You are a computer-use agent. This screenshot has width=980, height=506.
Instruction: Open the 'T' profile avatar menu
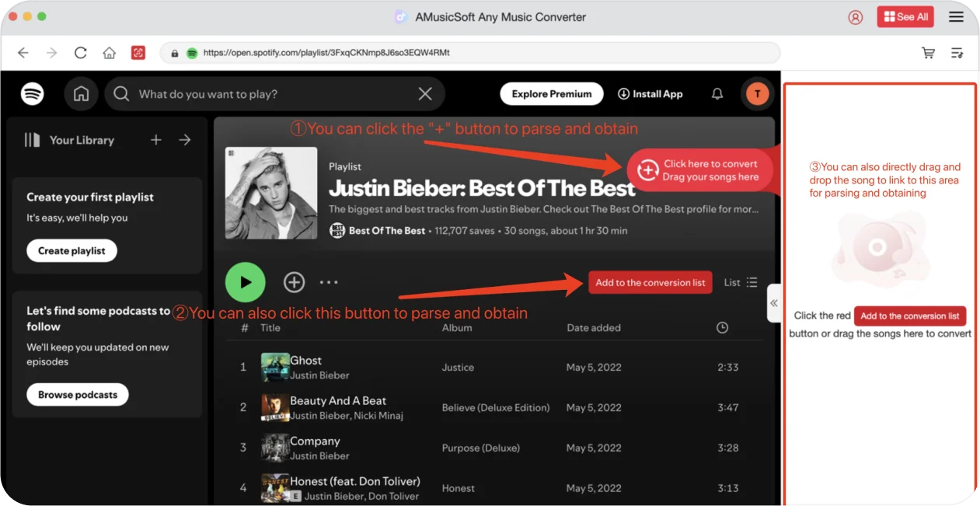[x=758, y=94]
